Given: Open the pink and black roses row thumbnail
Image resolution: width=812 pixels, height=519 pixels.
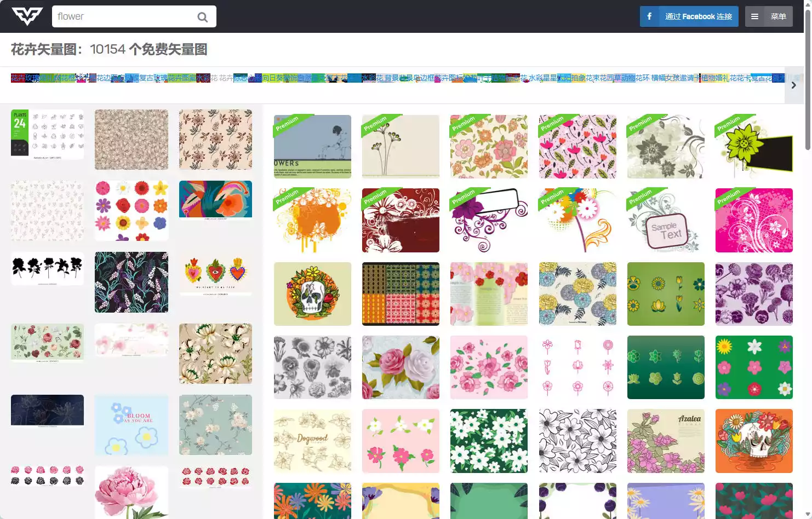Looking at the screenshot, I should (x=48, y=476).
